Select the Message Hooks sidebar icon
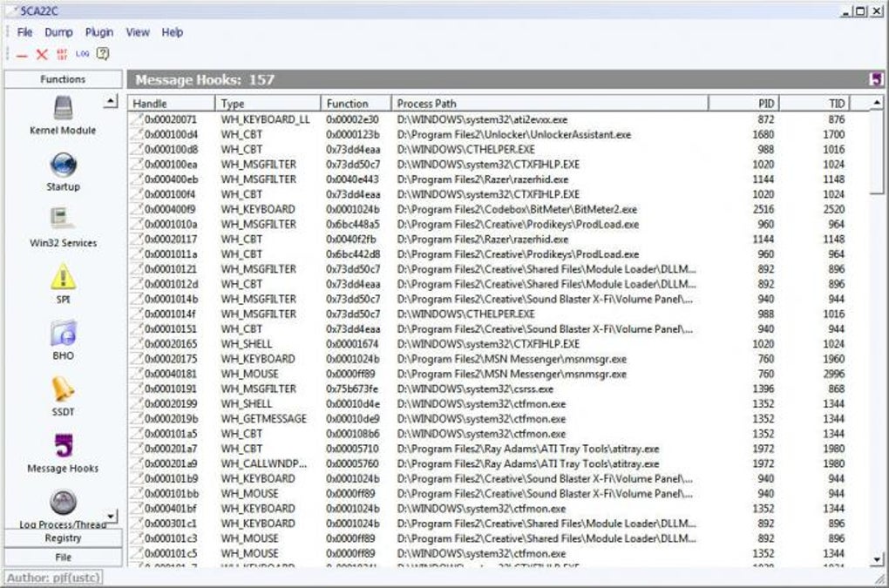The height and width of the screenshot is (588, 889). (x=63, y=445)
